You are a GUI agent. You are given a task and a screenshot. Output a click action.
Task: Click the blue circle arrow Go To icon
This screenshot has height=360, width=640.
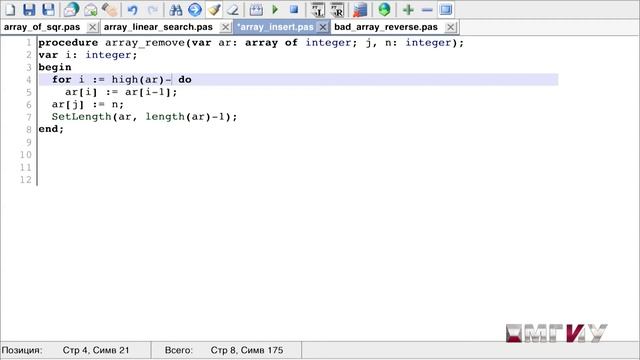coord(195,9)
